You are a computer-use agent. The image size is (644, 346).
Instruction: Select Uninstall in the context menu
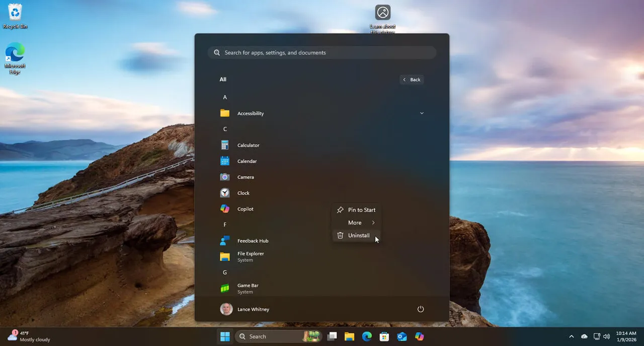coord(359,235)
